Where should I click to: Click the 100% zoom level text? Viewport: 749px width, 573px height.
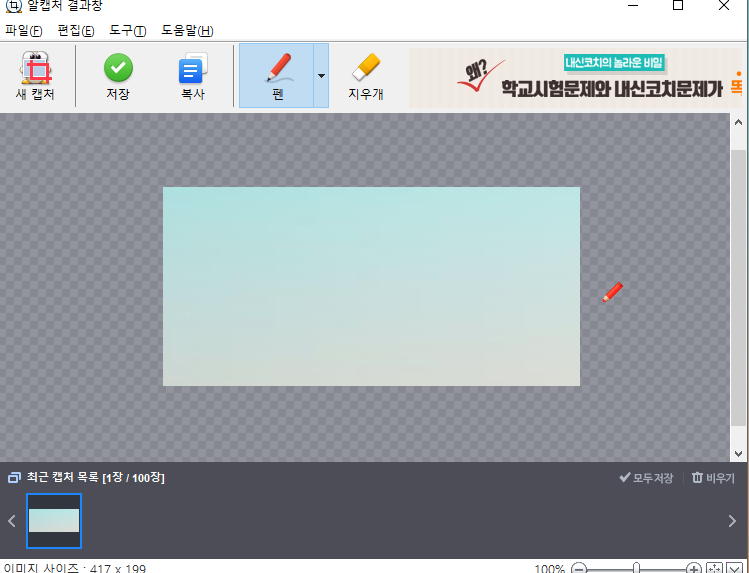[549, 568]
